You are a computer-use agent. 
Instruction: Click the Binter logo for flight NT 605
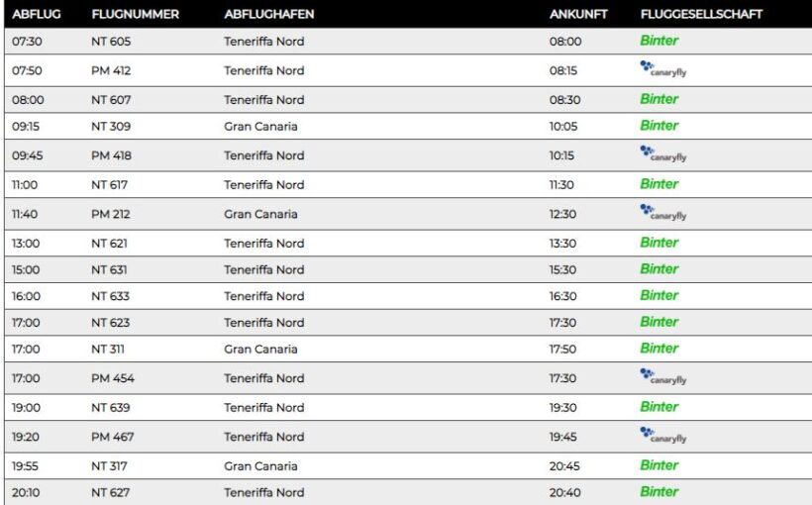pos(659,41)
